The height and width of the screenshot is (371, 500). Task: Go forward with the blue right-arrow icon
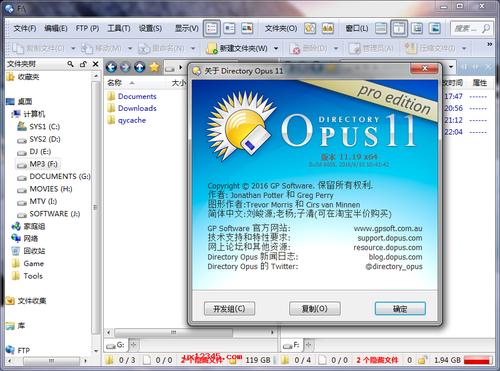pos(125,68)
